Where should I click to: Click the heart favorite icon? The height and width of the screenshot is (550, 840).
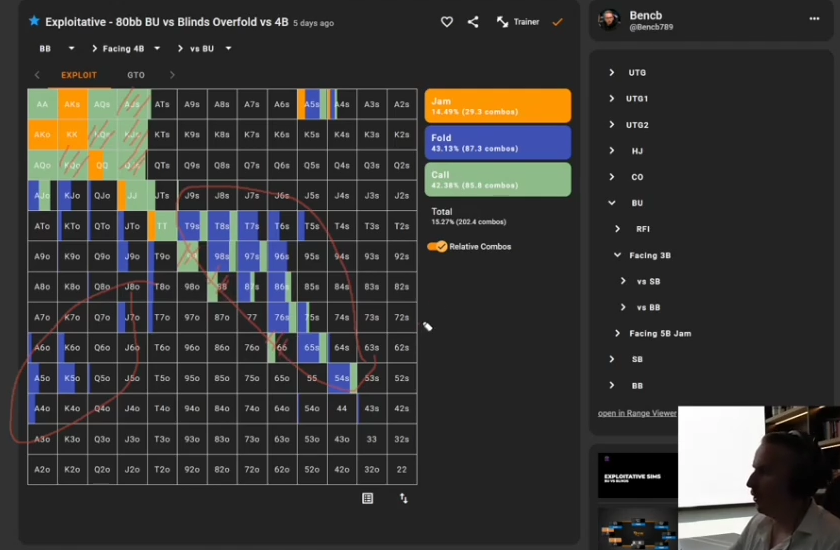pos(446,22)
